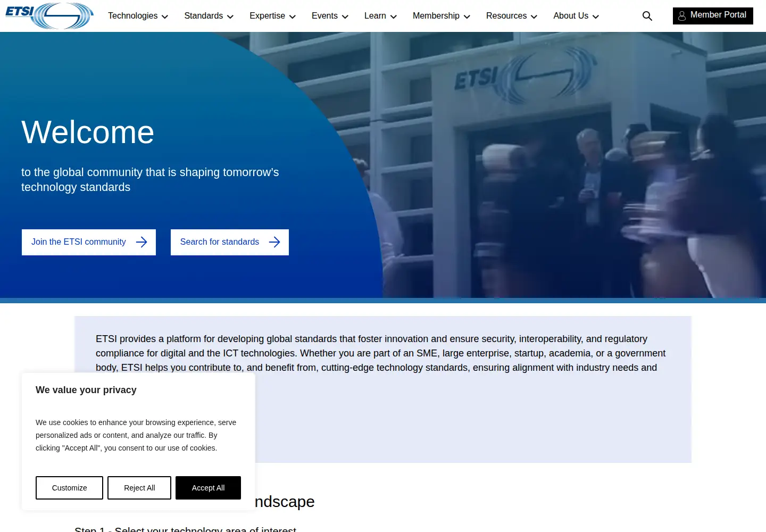Expand the Standards menu chevron
Screen dimensions: 766x532
click(x=230, y=16)
